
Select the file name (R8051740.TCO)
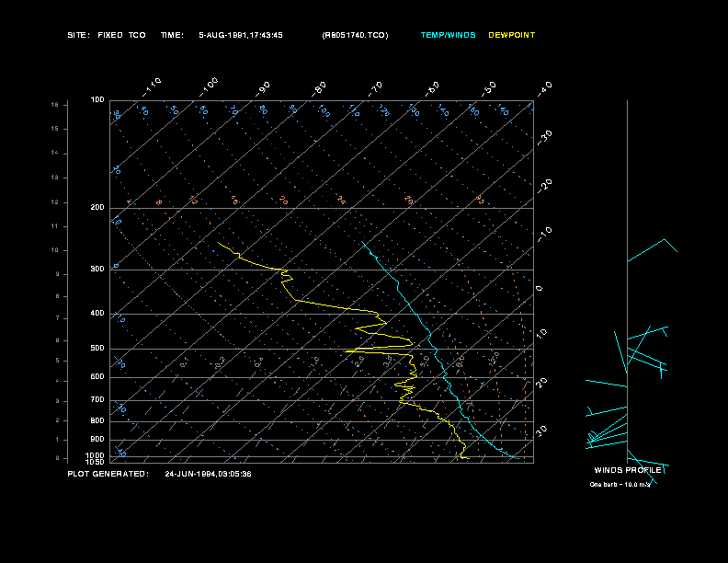pyautogui.click(x=355, y=35)
